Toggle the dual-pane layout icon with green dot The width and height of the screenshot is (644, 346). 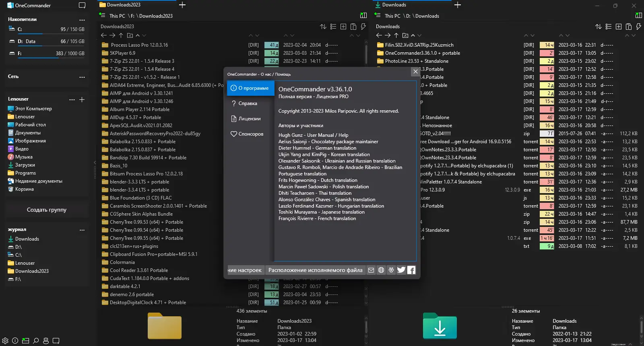click(x=25, y=341)
